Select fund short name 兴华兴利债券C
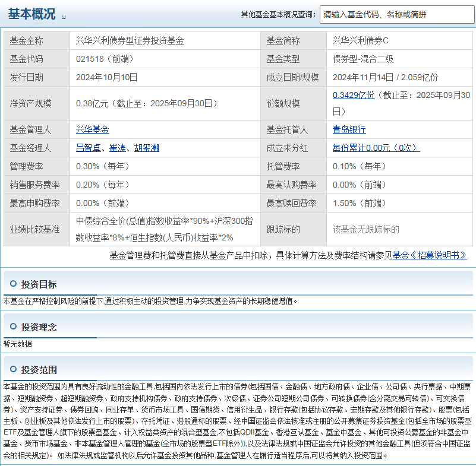 361,40
